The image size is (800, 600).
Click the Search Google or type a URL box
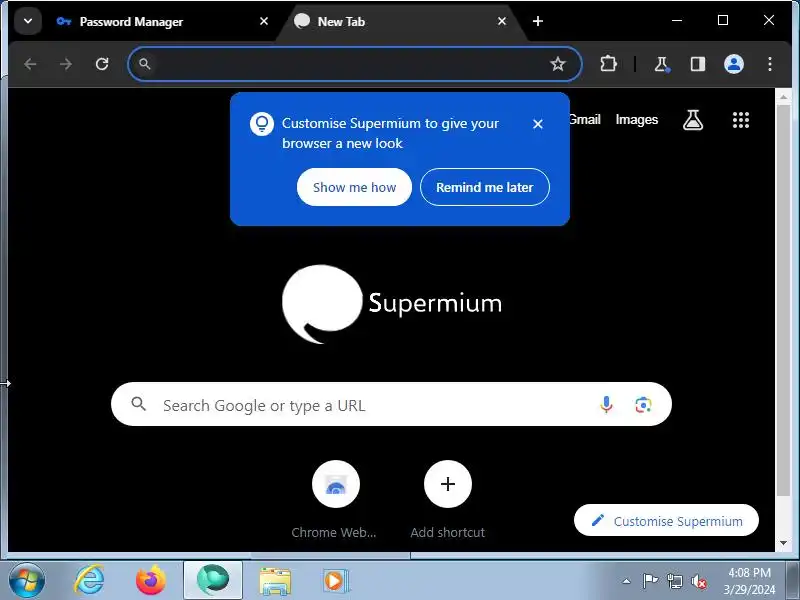click(391, 405)
